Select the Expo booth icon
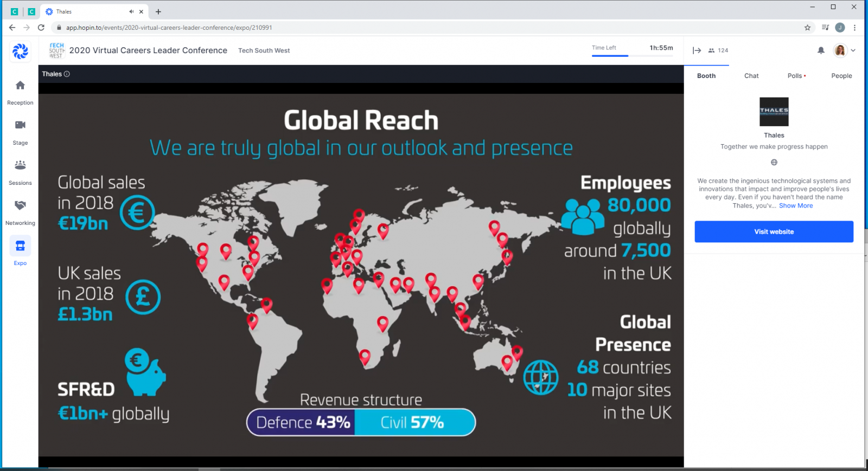This screenshot has height=471, width=868. [x=20, y=246]
